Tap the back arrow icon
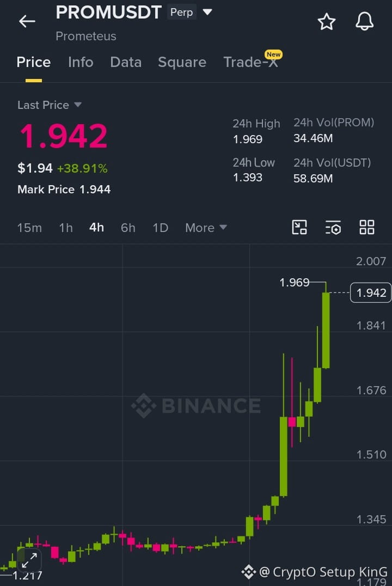 pyautogui.click(x=27, y=21)
